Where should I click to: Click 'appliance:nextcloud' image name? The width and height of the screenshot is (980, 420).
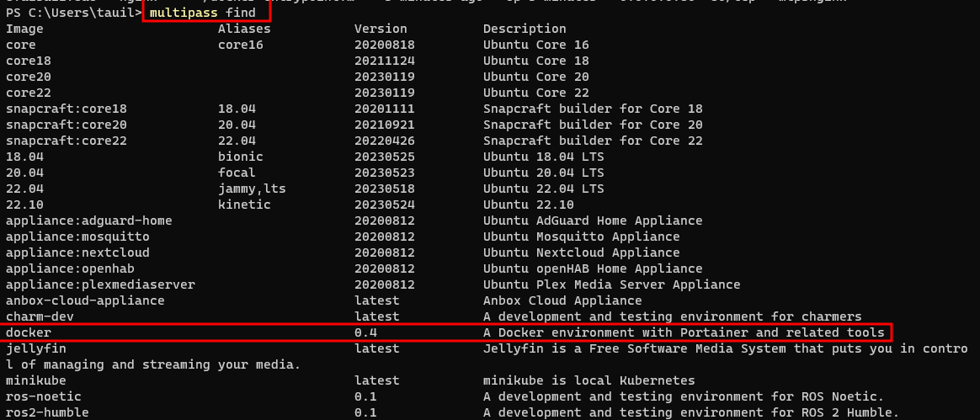click(77, 253)
